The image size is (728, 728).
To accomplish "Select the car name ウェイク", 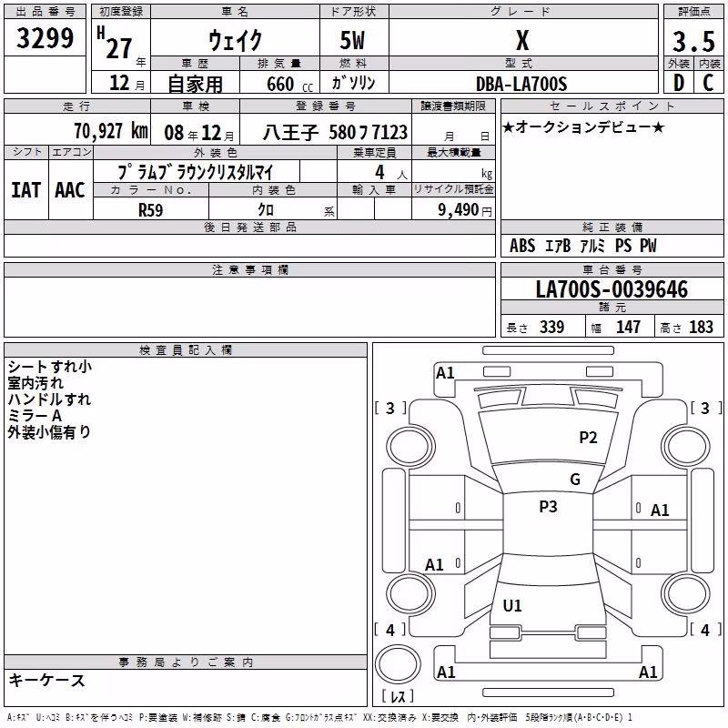I will tap(235, 40).
